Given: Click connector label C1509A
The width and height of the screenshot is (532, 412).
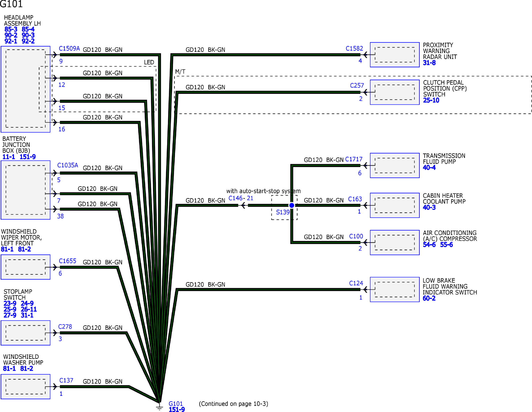Looking at the screenshot, I should point(69,48).
